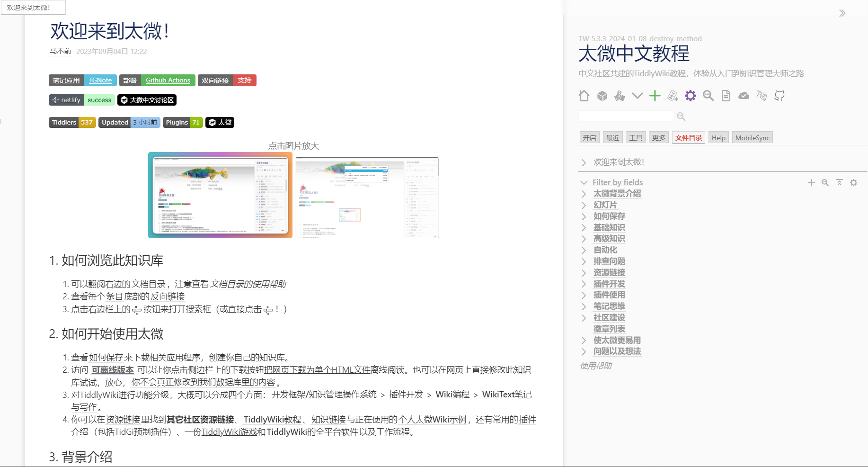Viewport: 868px width, 467px height.
Task: Expand the 基础知识 tree node
Action: point(584,228)
